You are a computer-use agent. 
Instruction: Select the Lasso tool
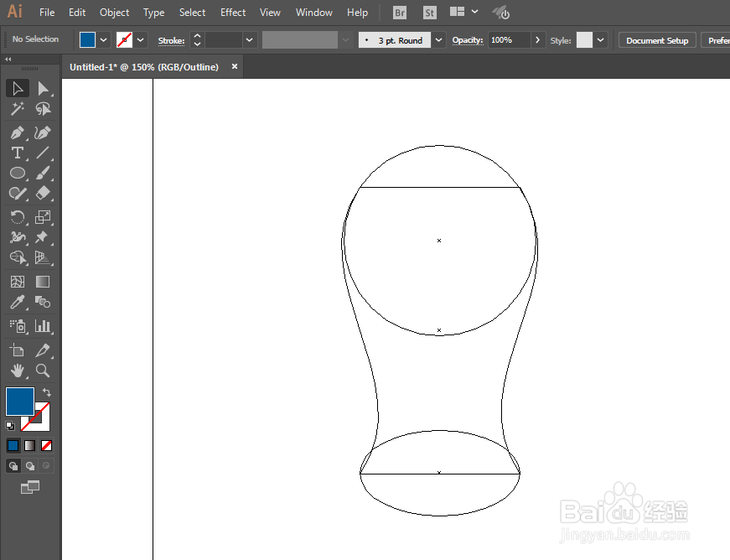click(x=43, y=109)
